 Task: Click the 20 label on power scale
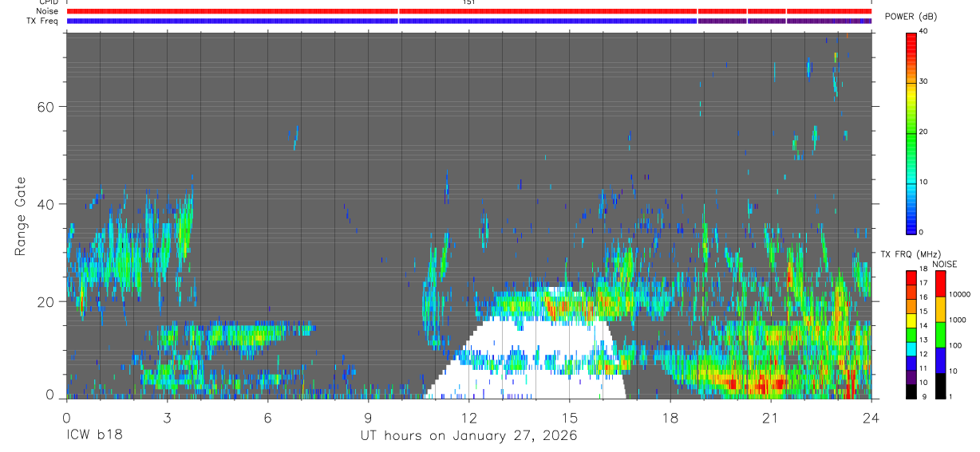click(x=922, y=132)
